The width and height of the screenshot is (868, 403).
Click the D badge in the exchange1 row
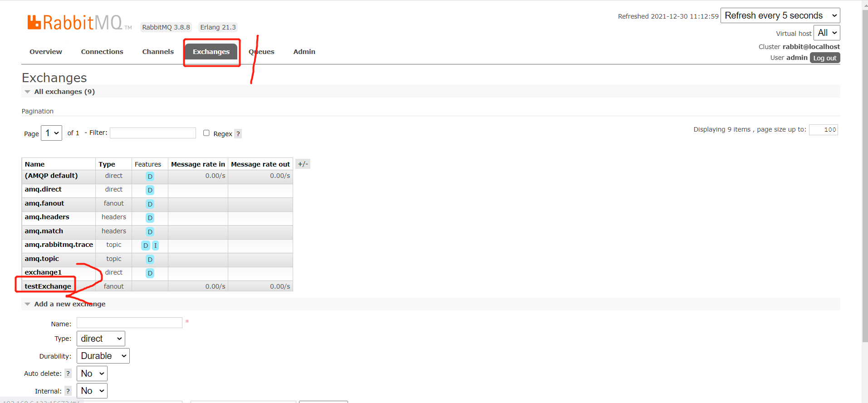click(150, 273)
